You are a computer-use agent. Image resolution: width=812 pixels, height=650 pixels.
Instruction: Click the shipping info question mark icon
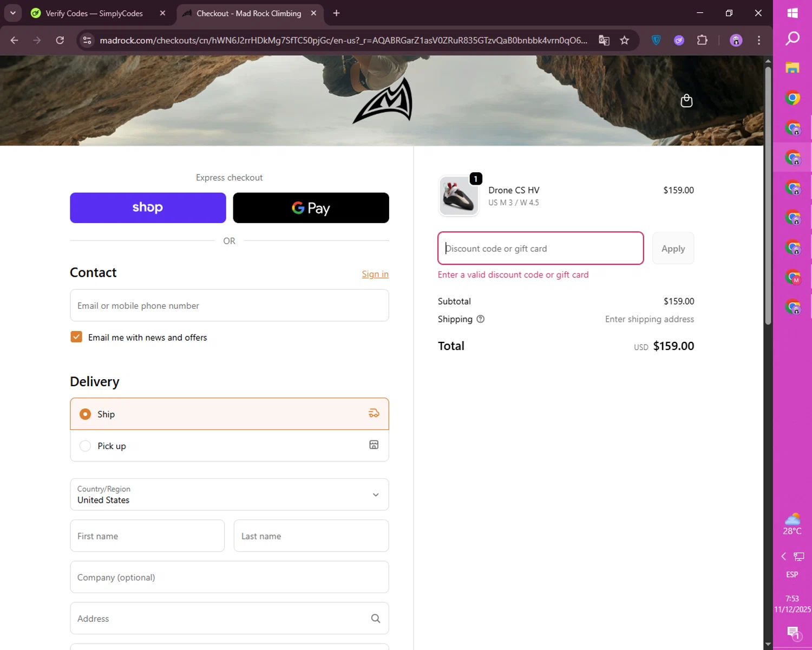[480, 319]
